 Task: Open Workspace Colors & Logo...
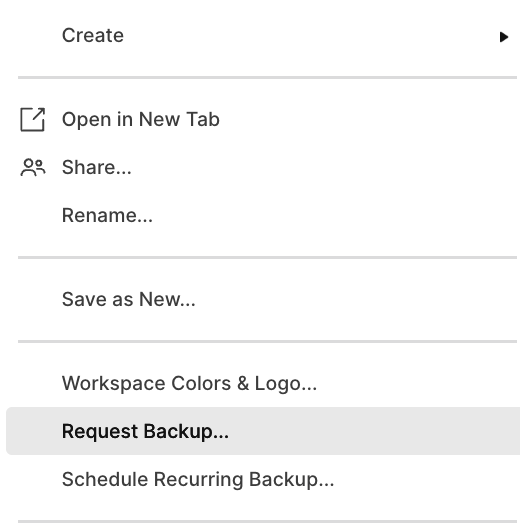263,383
